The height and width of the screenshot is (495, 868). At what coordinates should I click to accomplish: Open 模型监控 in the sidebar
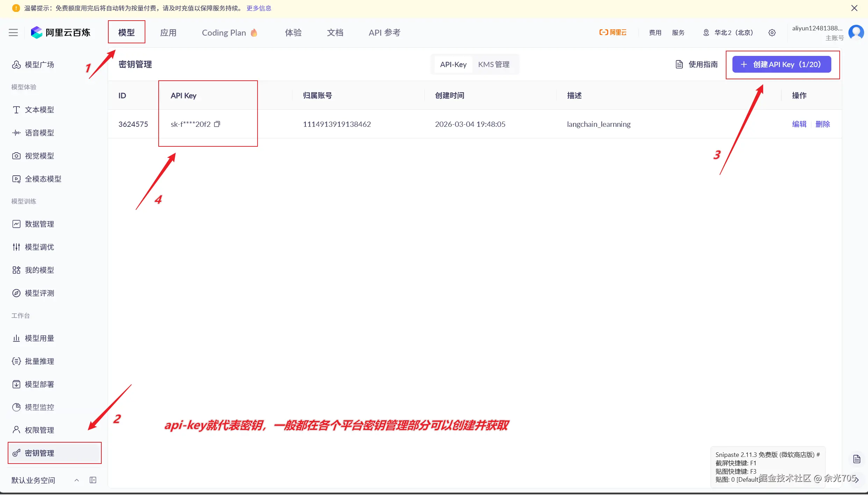(39, 407)
